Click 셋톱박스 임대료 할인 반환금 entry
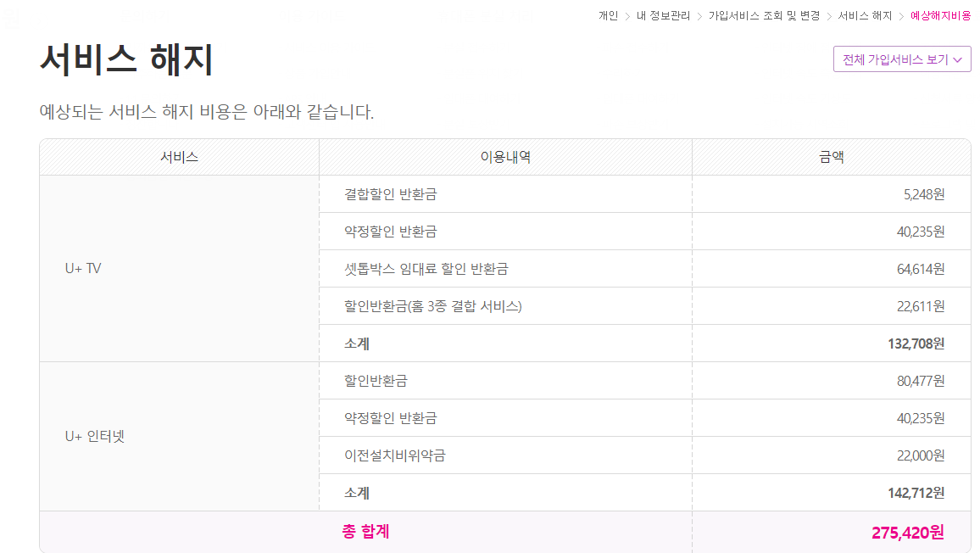The width and height of the screenshot is (980, 553). pyautogui.click(x=426, y=269)
